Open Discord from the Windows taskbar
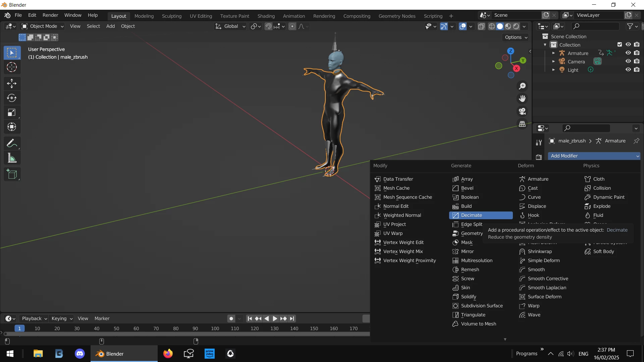Viewport: 644px width, 362px height. (x=80, y=354)
